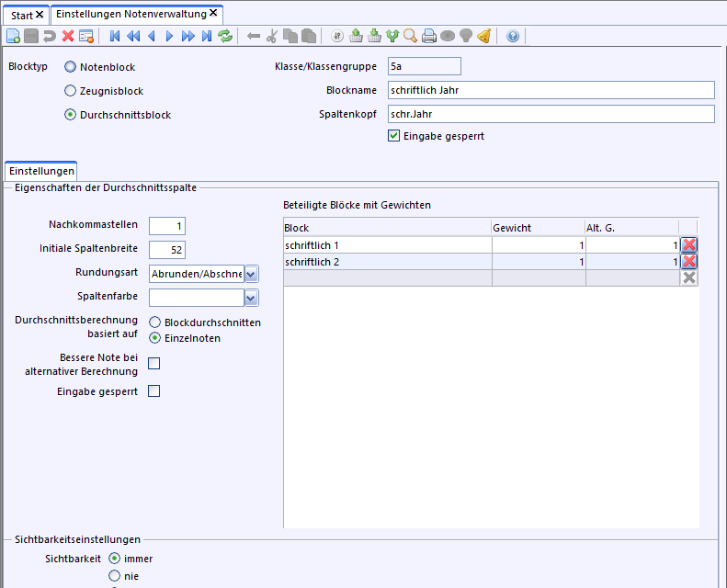Select the Notenblock block type

tap(71, 67)
